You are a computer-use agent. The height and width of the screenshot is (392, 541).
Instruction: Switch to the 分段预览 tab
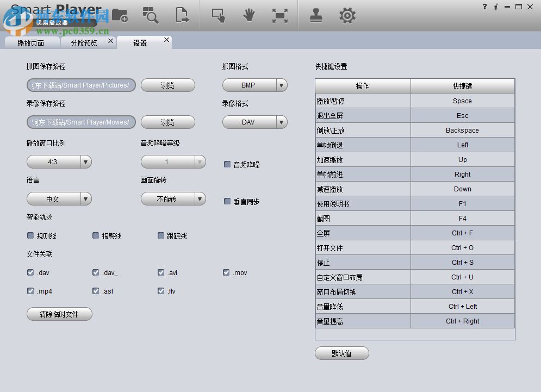[84, 43]
